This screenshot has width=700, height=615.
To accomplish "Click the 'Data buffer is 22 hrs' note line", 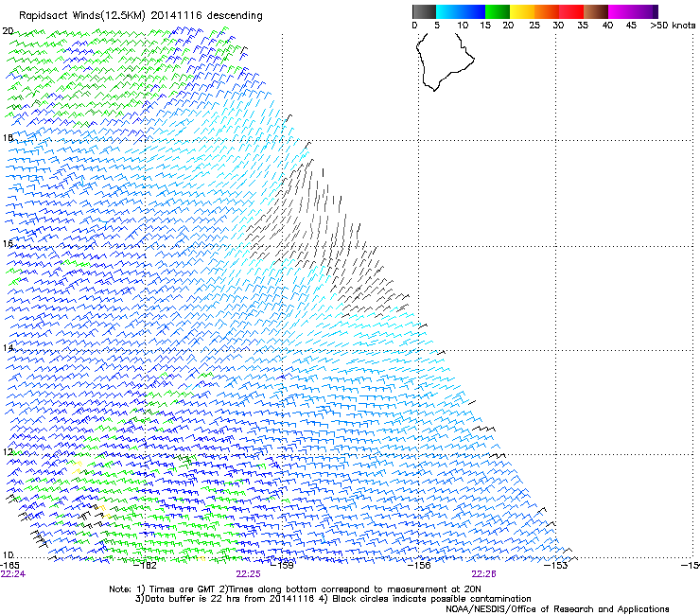I will pyautogui.click(x=333, y=599).
